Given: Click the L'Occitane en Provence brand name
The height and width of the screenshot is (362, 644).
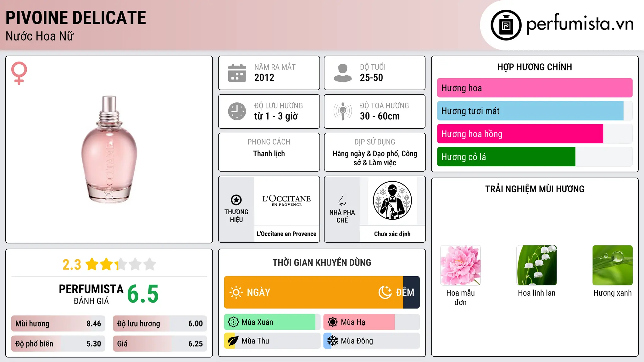Looking at the screenshot, I should (x=286, y=234).
